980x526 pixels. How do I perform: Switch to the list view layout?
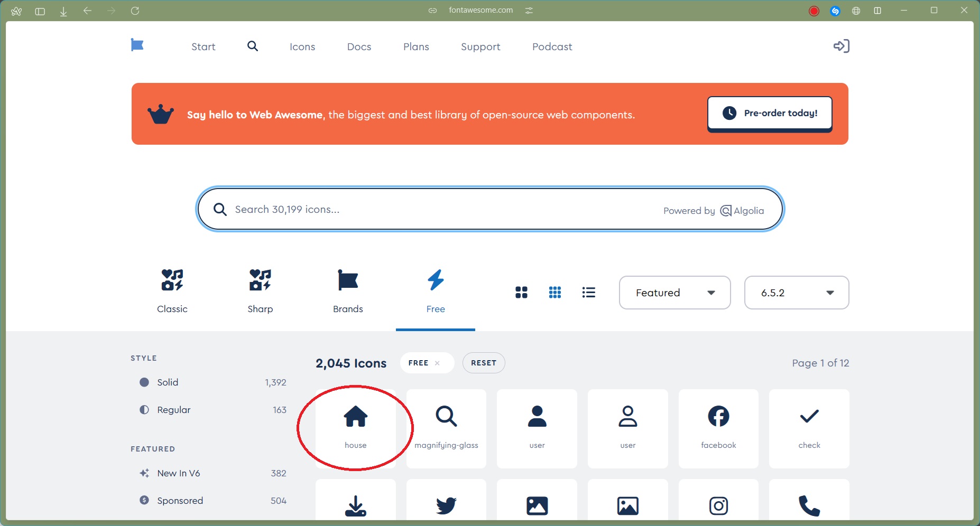(588, 293)
